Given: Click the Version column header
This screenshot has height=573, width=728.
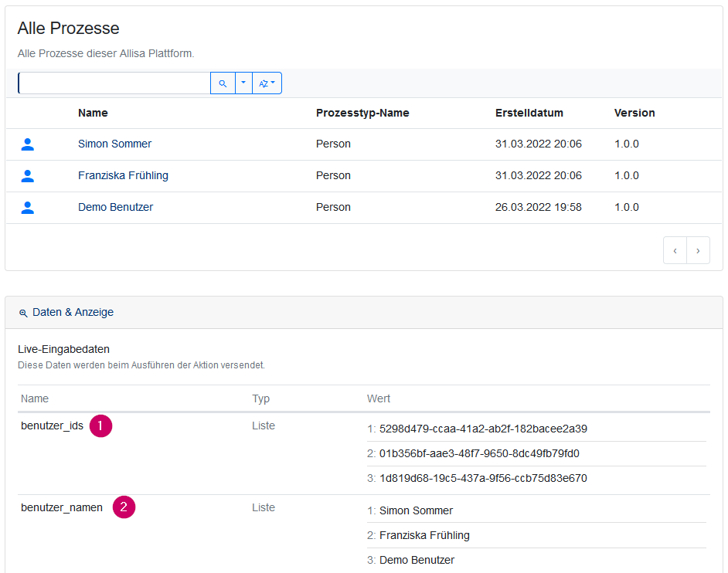Looking at the screenshot, I should 634,113.
